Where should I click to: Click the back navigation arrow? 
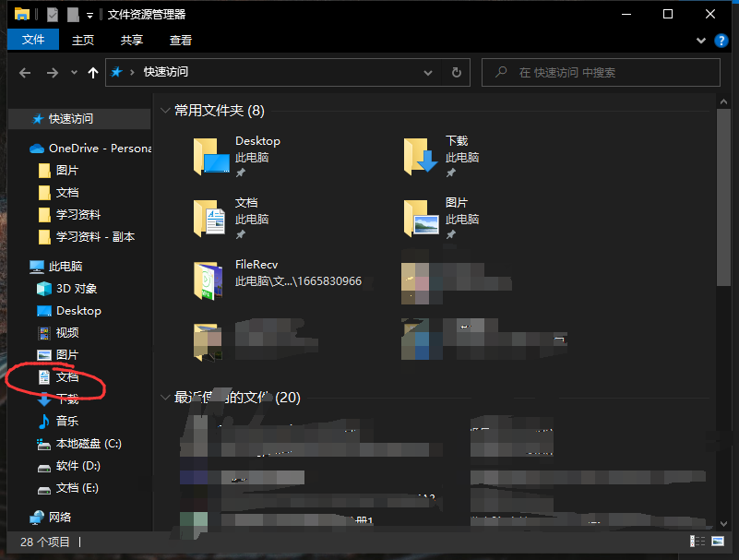(x=25, y=72)
